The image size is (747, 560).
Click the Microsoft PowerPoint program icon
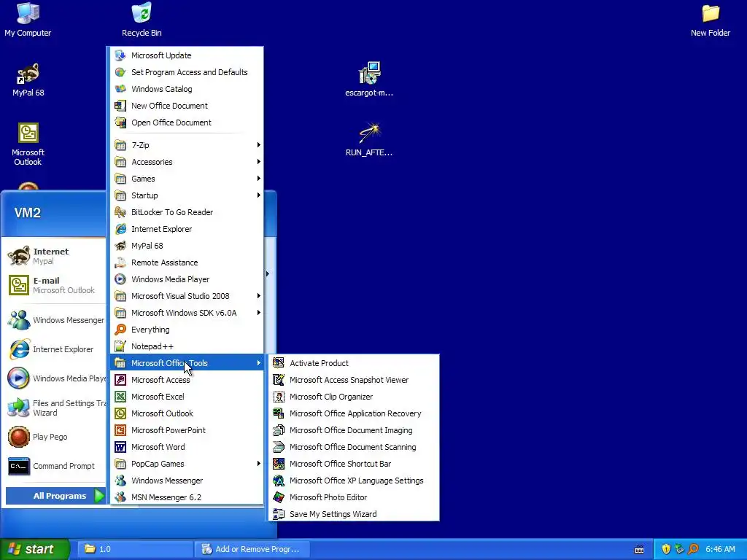click(x=120, y=430)
